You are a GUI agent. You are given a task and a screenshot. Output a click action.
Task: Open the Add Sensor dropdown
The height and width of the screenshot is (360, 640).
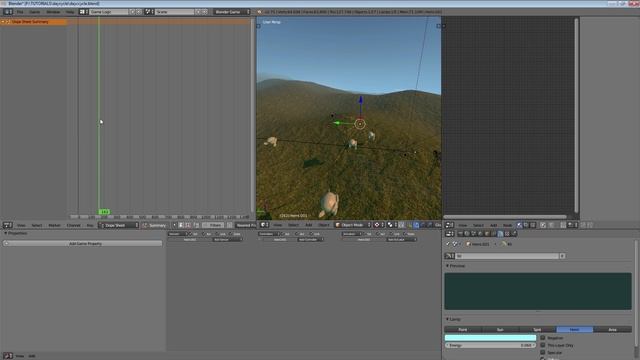tap(227, 240)
